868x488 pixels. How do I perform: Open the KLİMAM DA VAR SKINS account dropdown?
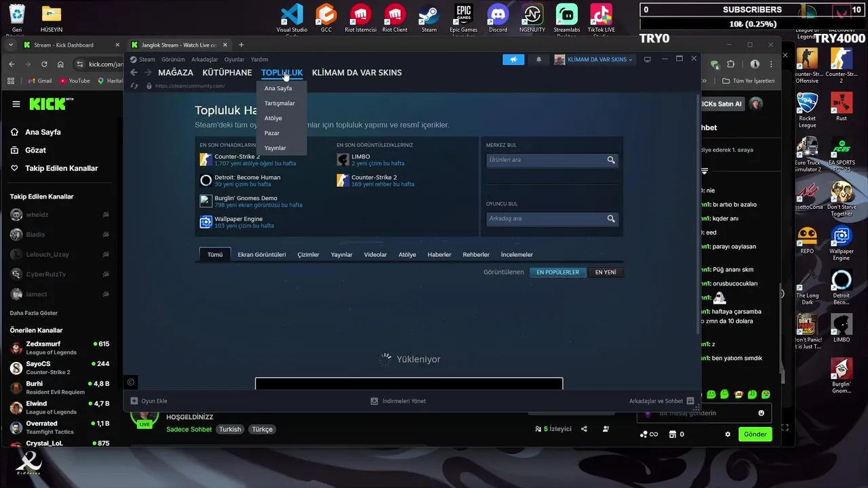(594, 60)
